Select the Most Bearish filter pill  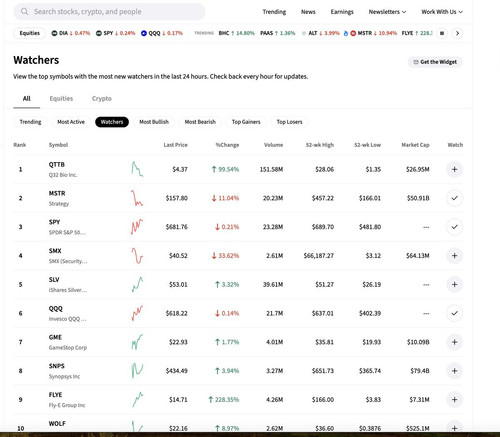pyautogui.click(x=200, y=122)
